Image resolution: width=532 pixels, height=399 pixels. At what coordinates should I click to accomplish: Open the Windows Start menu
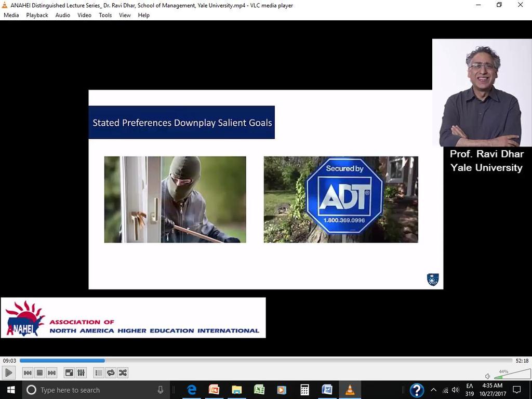tap(11, 390)
